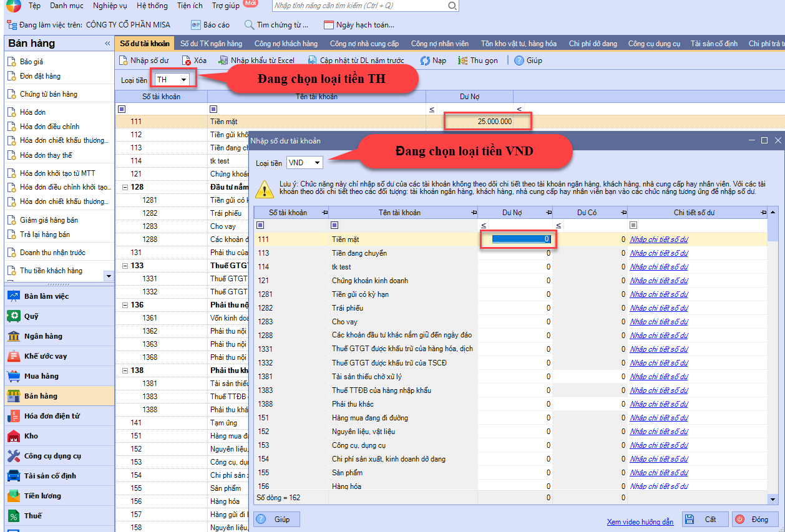785x532 pixels.
Task: Collapse account group 133 in tree
Action: tap(125, 266)
